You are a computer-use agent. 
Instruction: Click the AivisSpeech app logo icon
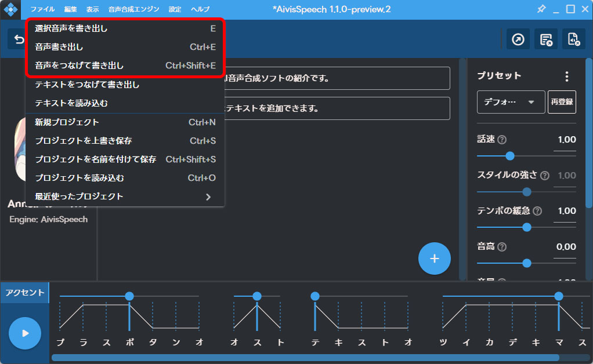[10, 9]
